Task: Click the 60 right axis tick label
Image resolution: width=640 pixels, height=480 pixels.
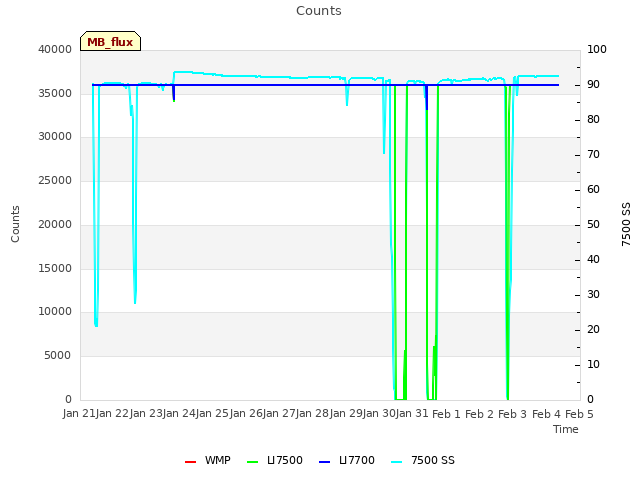Action: (593, 189)
